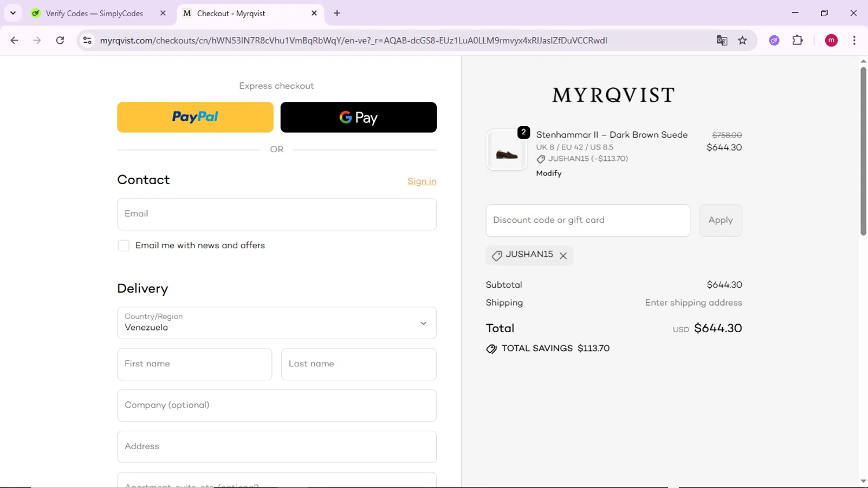Open a new browser tab
The height and width of the screenshot is (488, 868).
(337, 13)
